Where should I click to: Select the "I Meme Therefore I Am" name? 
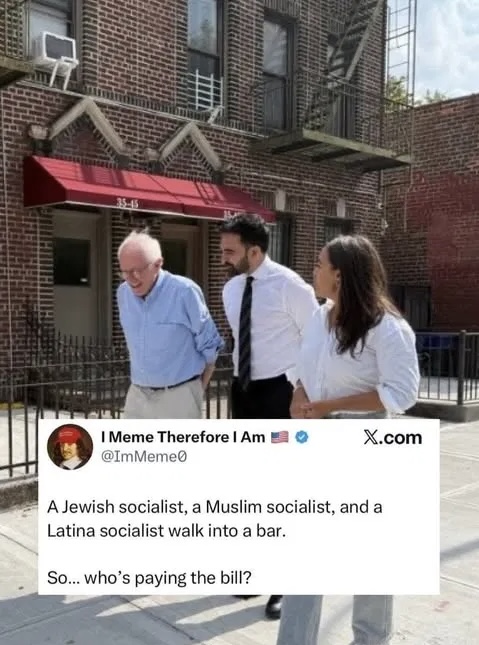(183, 437)
